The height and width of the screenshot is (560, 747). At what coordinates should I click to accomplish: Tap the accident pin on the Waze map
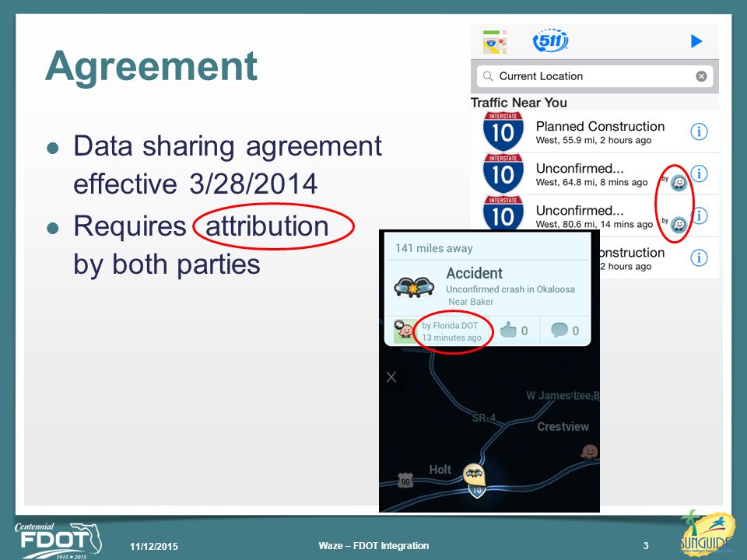(474, 474)
